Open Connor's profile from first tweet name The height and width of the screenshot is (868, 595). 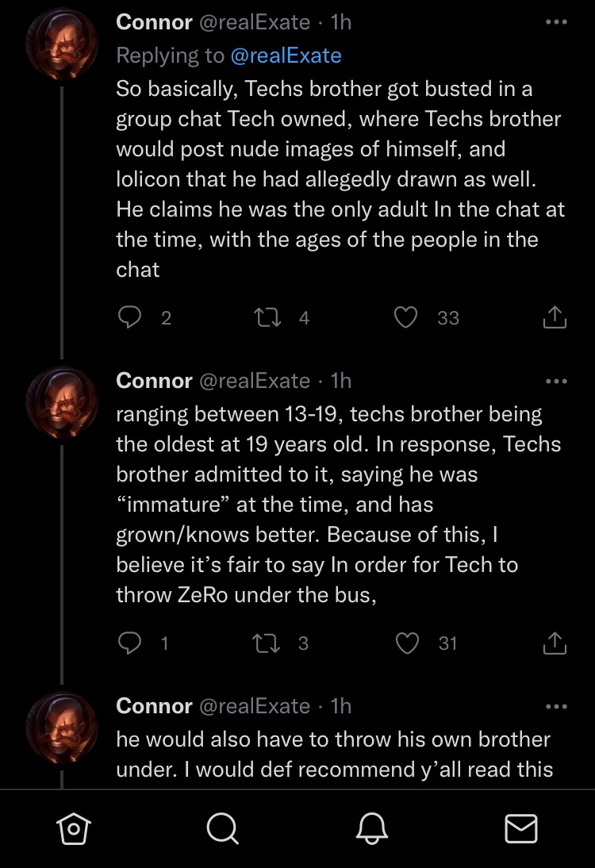click(x=155, y=22)
